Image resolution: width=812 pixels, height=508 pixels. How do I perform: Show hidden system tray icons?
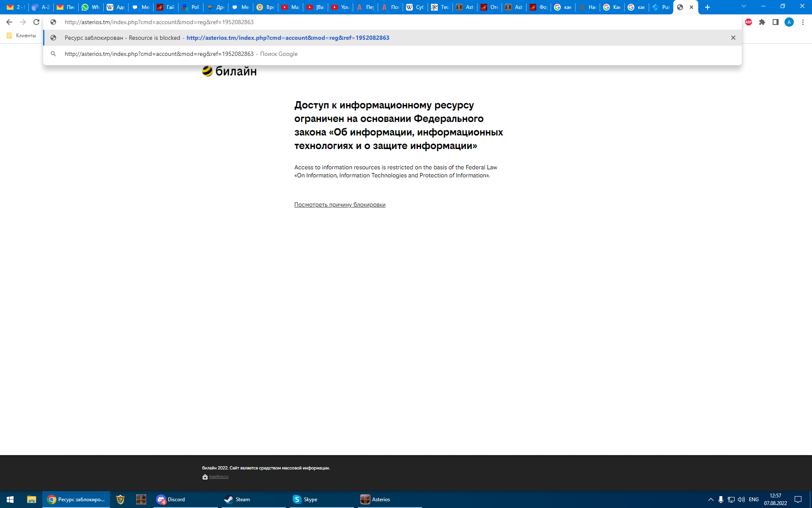pos(710,500)
